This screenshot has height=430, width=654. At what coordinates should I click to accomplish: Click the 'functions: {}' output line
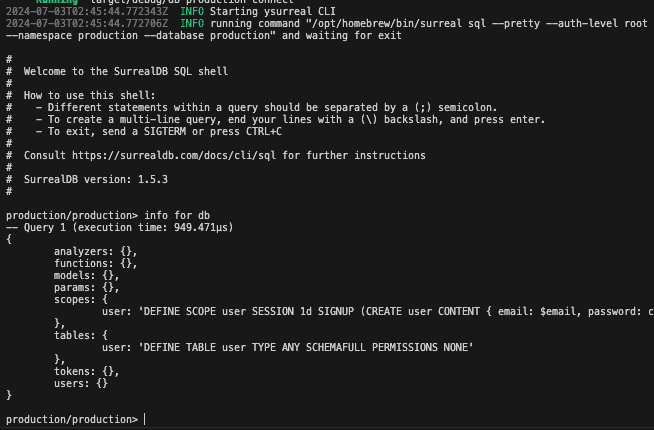coord(95,263)
